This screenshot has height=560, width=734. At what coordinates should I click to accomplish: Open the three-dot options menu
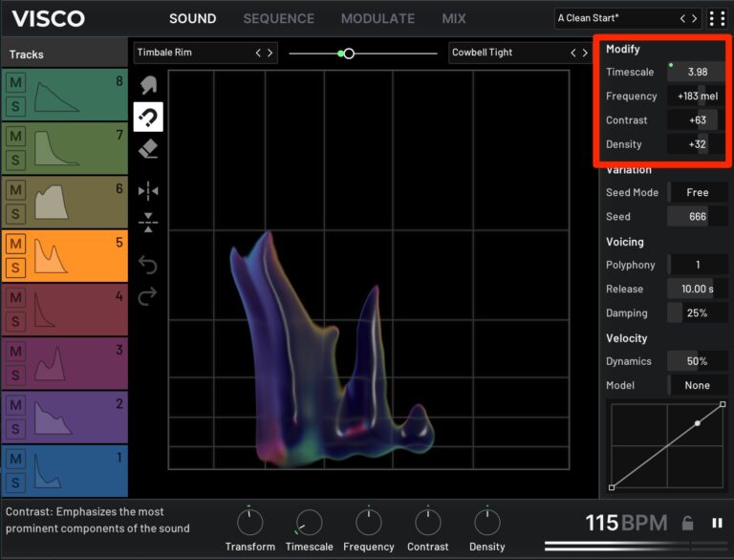pyautogui.click(x=717, y=19)
